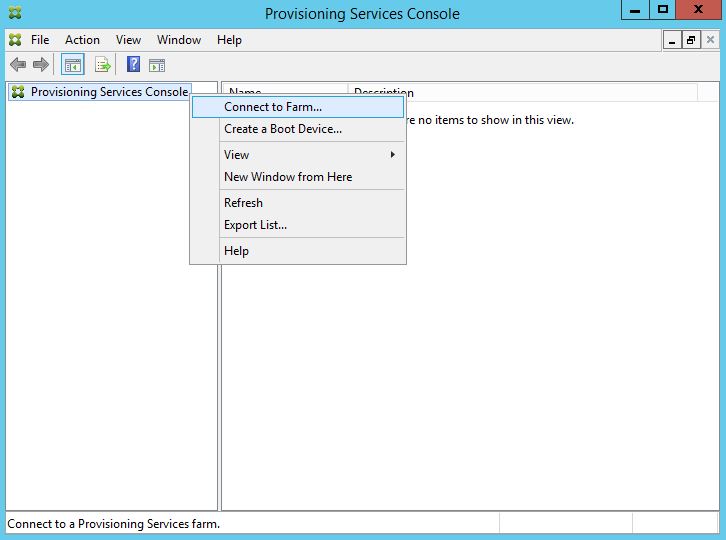Click the MMC app icon in menu bar
The image size is (726, 540).
[x=15, y=40]
